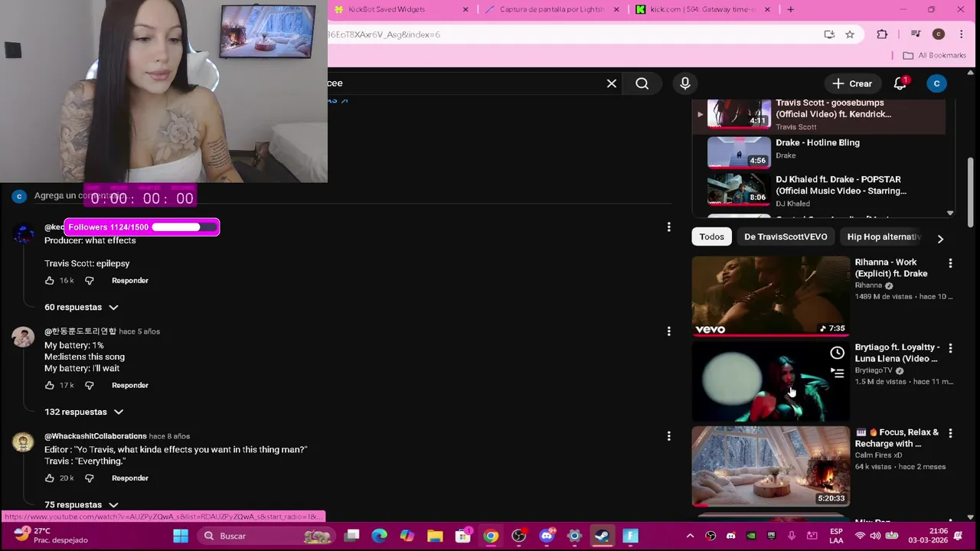The width and height of the screenshot is (980, 551).
Task: Reply to the 'My battery: 1%' comment
Action: (x=130, y=386)
